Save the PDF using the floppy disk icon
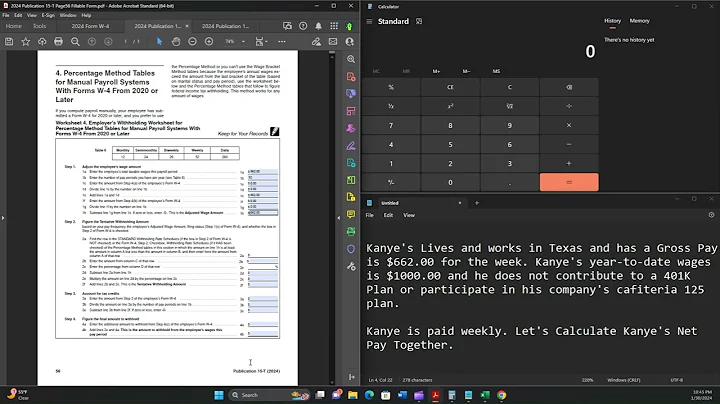This screenshot has width=720, height=404. 9,42
